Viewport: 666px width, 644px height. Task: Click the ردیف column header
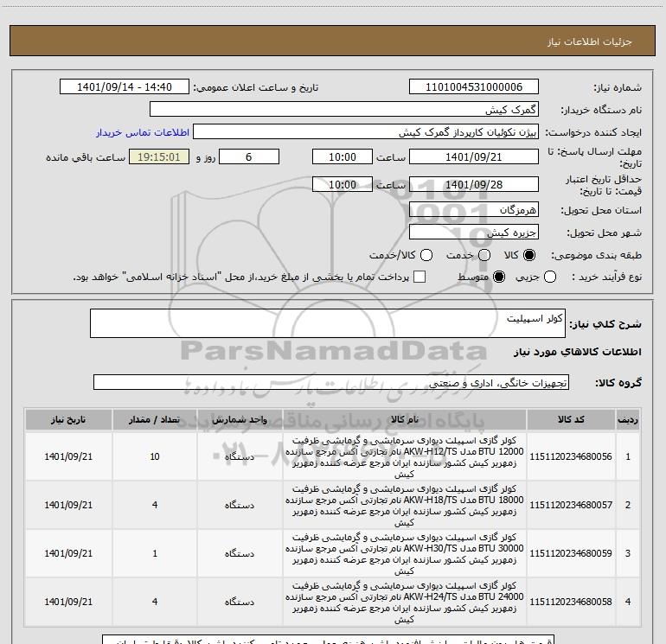(x=628, y=419)
